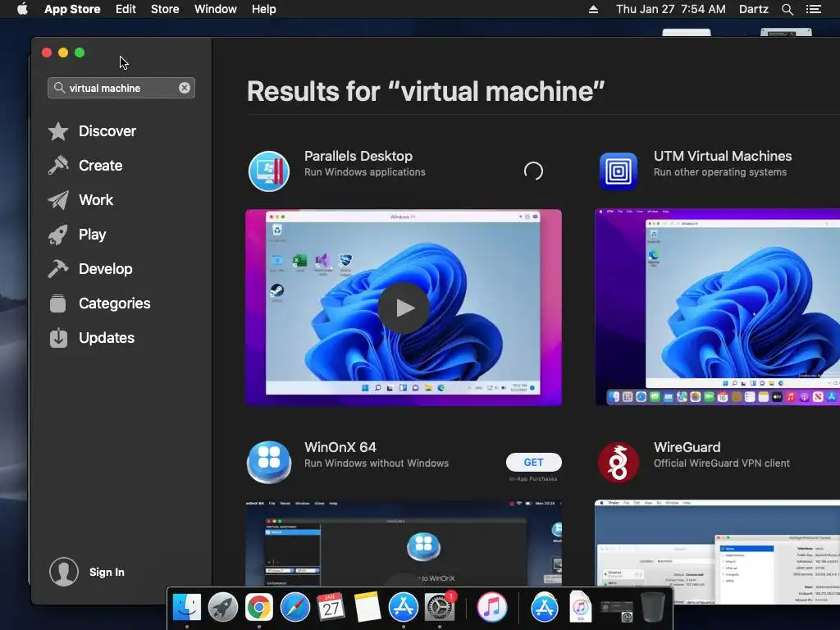The image size is (840, 630).
Task: Click Sign In at the sidebar bottom
Action: (x=107, y=572)
